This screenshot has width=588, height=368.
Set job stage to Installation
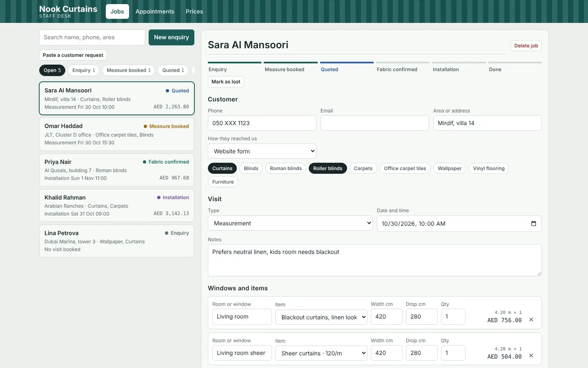459,67
